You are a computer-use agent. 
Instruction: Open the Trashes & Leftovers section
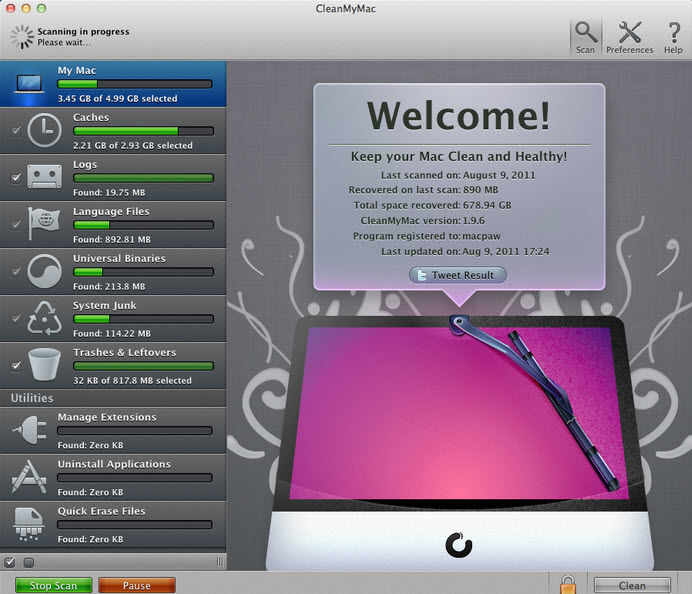point(113,366)
